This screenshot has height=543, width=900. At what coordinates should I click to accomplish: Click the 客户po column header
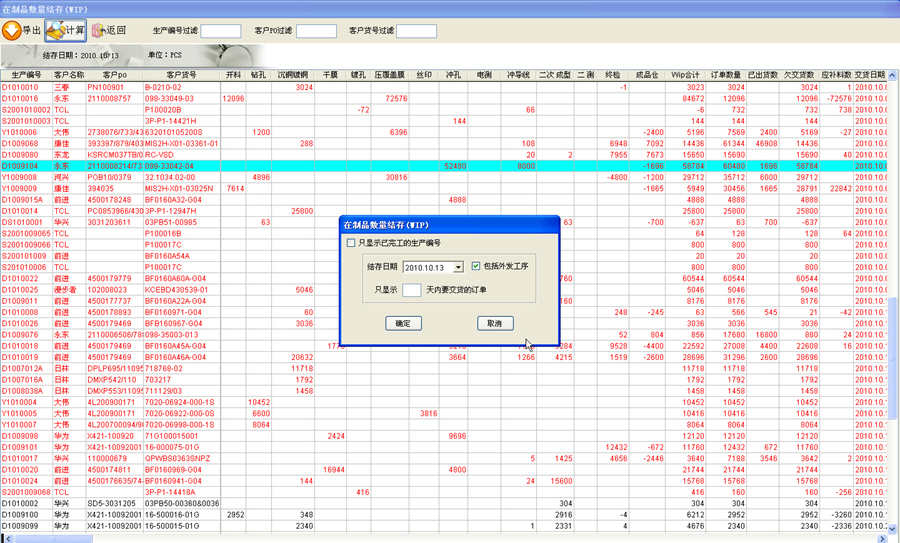[114, 75]
